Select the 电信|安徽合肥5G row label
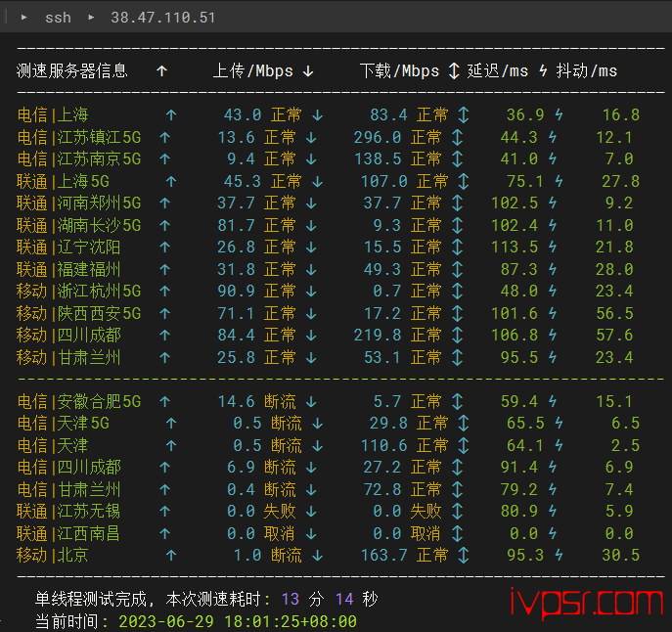 coord(79,402)
